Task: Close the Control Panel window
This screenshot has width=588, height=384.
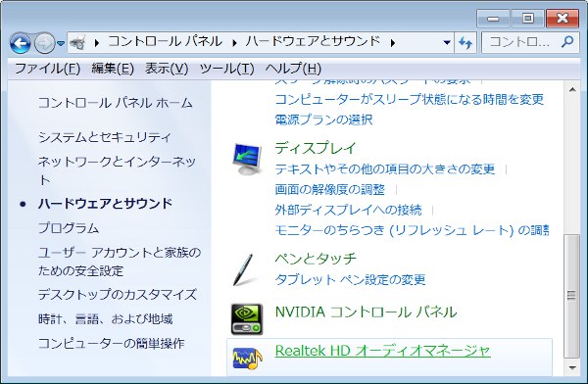Action: [x=563, y=19]
